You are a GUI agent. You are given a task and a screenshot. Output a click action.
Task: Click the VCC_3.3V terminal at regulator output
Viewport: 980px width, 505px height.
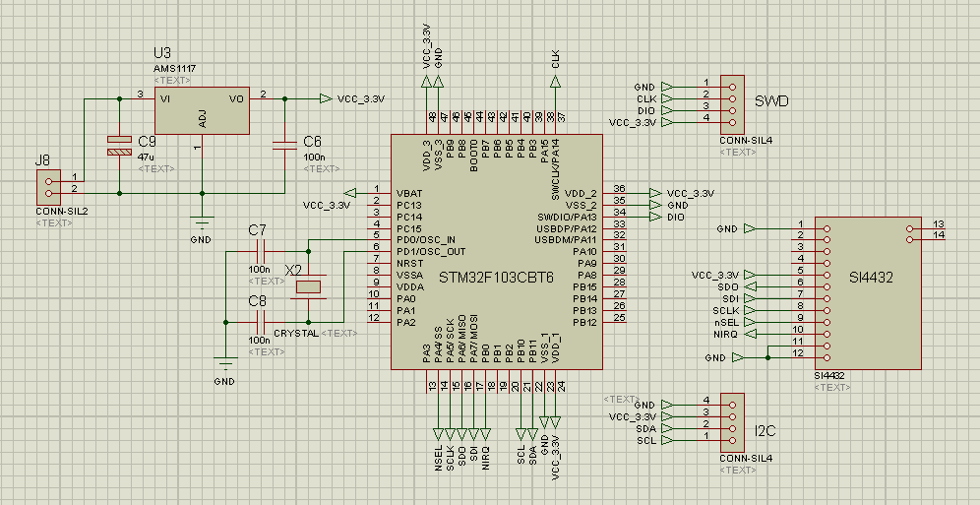click(326, 98)
